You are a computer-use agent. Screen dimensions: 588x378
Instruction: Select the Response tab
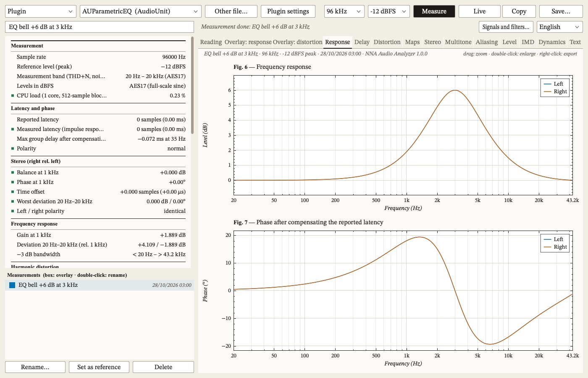point(338,42)
